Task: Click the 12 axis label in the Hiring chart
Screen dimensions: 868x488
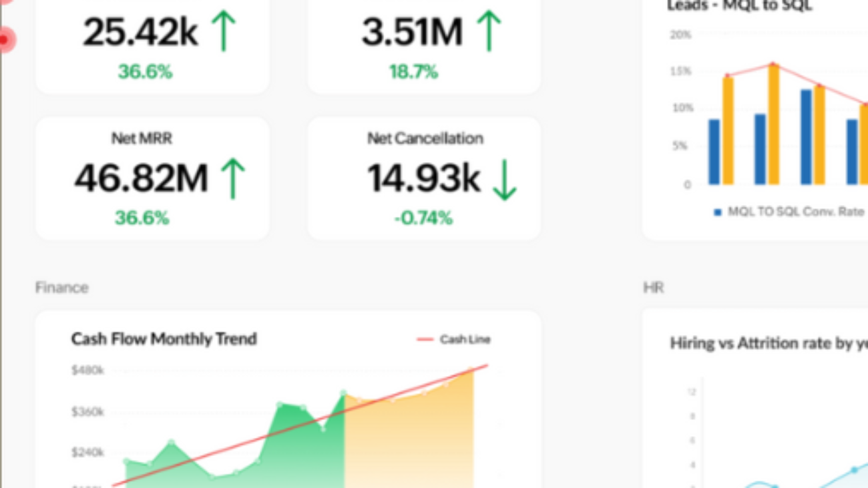Action: (692, 392)
